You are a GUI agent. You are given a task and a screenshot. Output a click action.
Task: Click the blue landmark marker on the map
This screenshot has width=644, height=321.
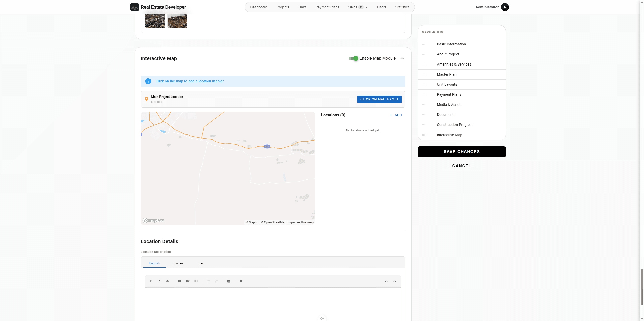coord(267,146)
